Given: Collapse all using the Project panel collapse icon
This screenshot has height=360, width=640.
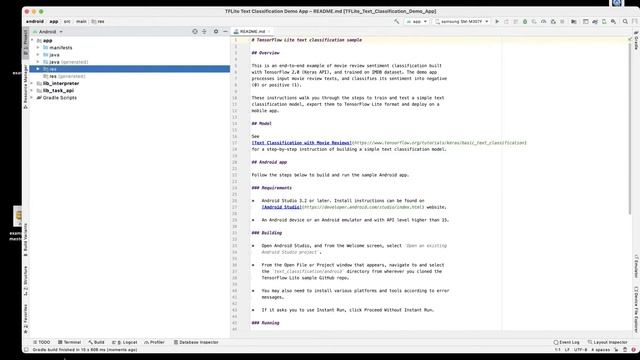Looking at the screenshot, I should coord(204,31).
